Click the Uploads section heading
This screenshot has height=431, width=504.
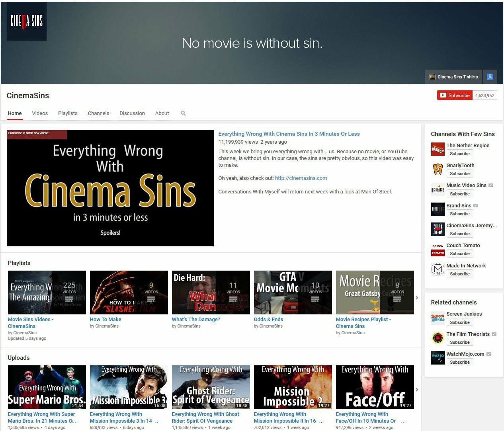[x=19, y=358]
